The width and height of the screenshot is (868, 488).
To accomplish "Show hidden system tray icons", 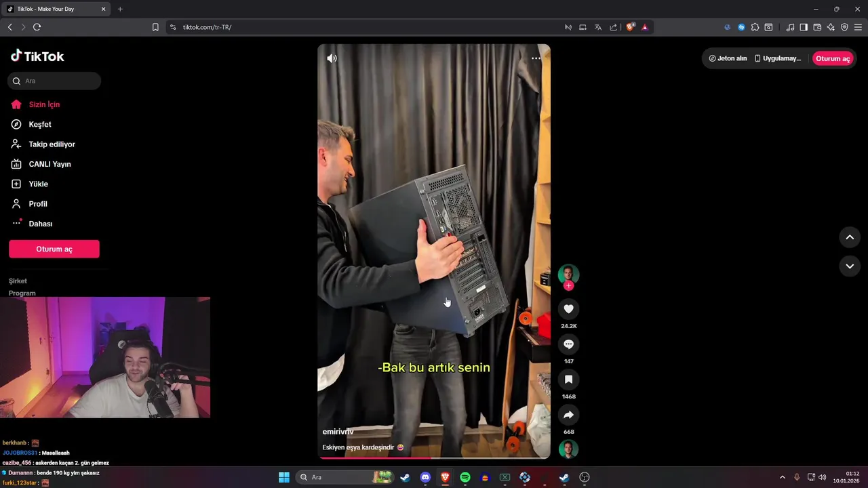I will [782, 477].
